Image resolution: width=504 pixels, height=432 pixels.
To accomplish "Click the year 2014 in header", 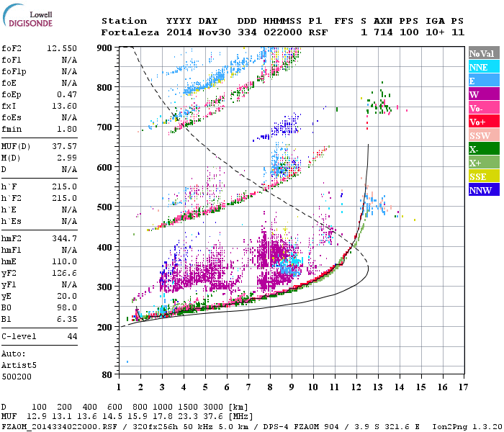I will 179,32.
